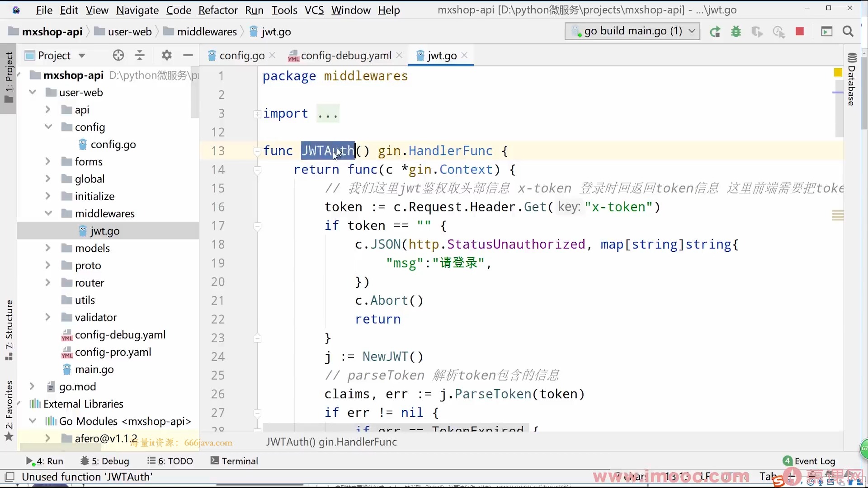Open the Tools menu in menu bar
This screenshot has width=868, height=488.
pos(284,10)
